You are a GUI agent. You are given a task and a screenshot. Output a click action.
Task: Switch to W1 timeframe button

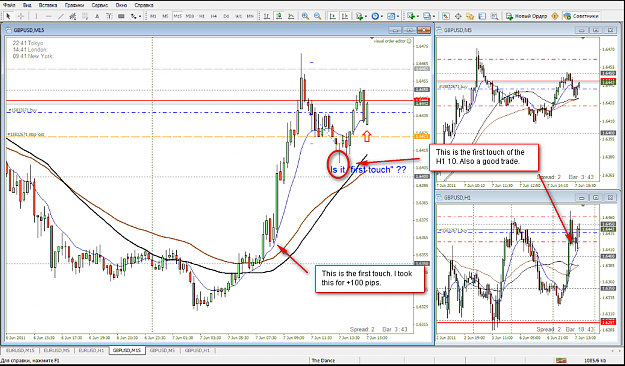[x=238, y=16]
